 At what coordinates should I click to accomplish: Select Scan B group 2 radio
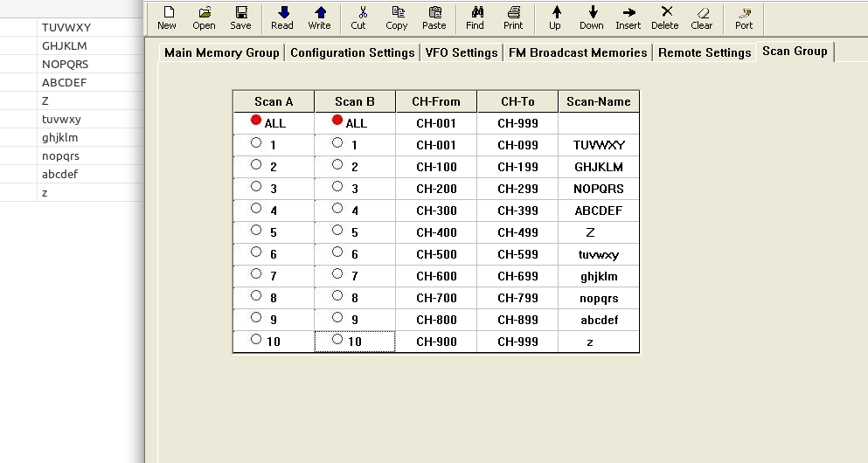[337, 164]
